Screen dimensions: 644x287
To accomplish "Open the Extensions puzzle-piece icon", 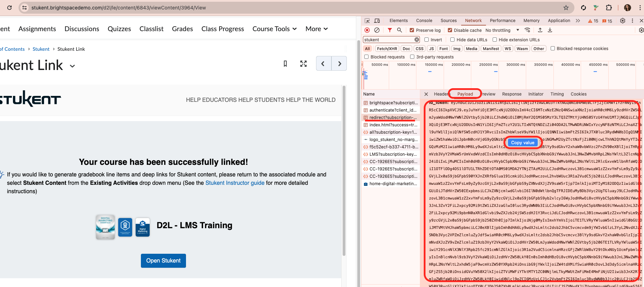I will pos(609,8).
